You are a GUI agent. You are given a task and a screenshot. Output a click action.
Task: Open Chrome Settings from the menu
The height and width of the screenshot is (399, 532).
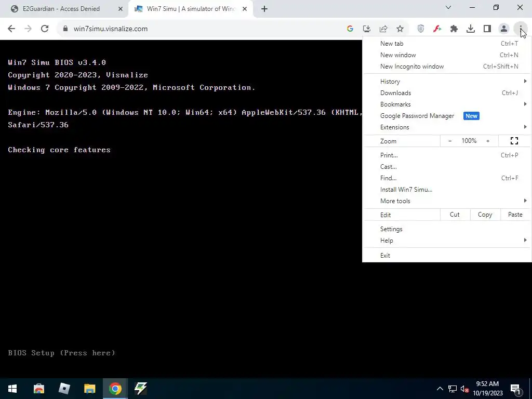coord(447,229)
